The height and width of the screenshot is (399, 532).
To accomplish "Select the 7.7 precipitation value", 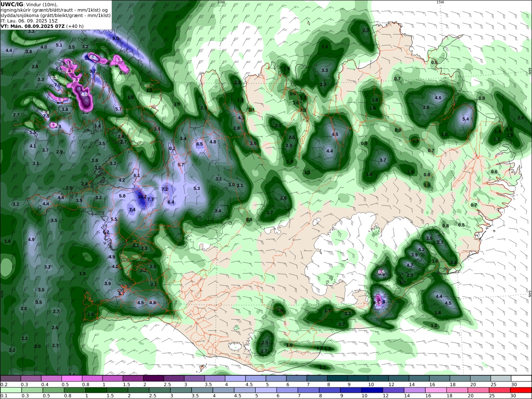I will coord(150,199).
